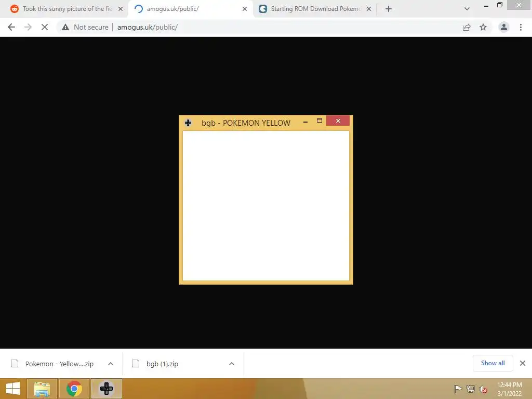The image size is (532, 399).
Task: Open the tab search chevron
Action: coord(467,9)
